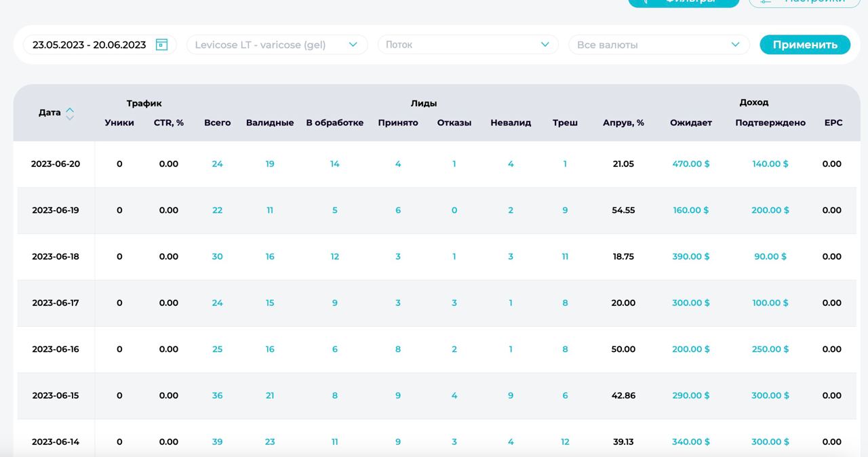This screenshot has width=868, height=457.
Task: Select the 2023-06-18 date cell
Action: [56, 256]
